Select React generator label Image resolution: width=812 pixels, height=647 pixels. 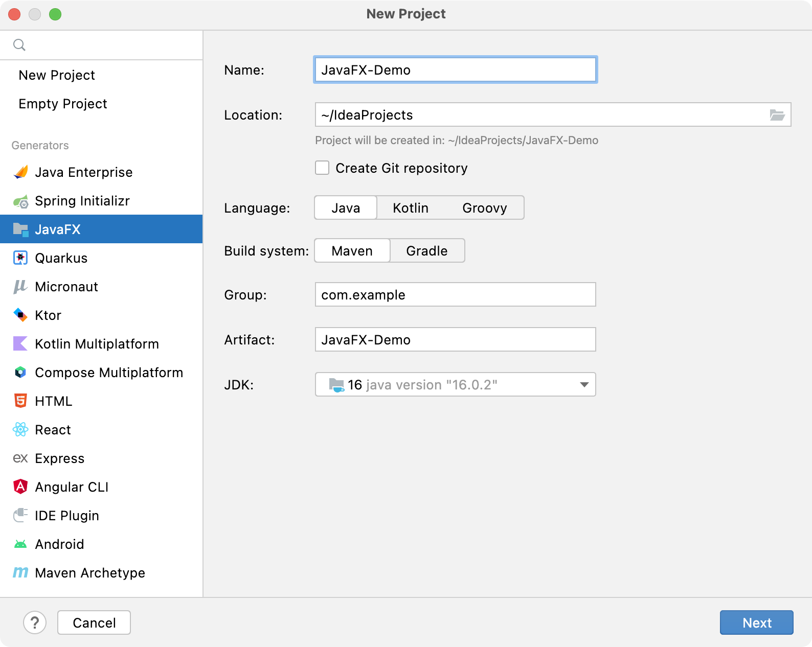(53, 430)
